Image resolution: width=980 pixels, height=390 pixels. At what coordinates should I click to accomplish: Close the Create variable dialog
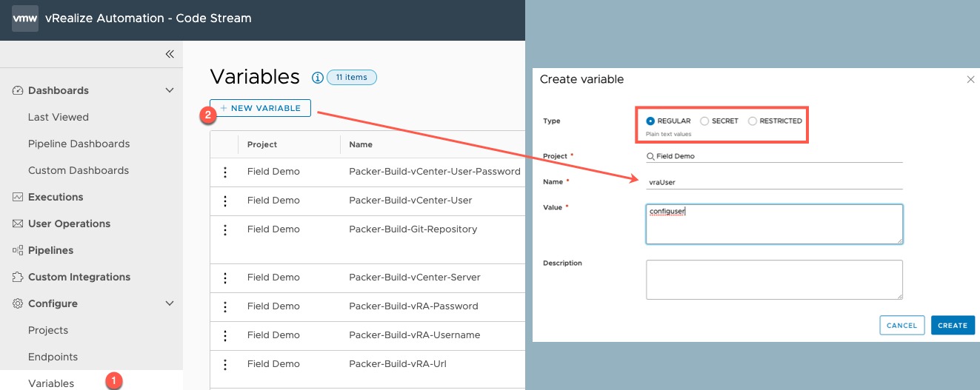coord(970,79)
